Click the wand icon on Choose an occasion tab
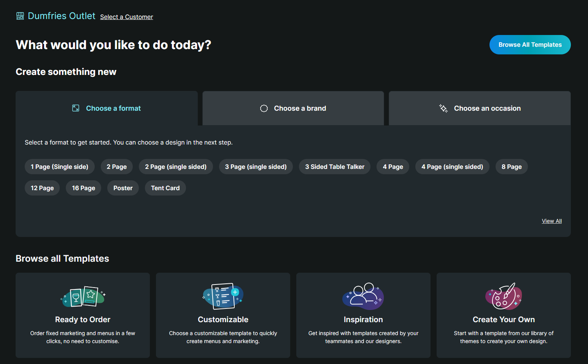The width and height of the screenshot is (588, 364). (x=443, y=108)
